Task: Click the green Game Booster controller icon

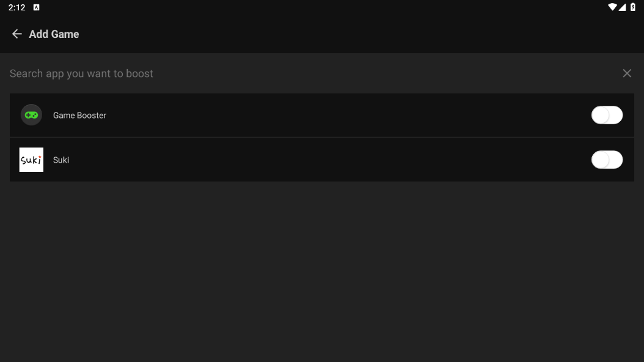Action: pos(31,115)
